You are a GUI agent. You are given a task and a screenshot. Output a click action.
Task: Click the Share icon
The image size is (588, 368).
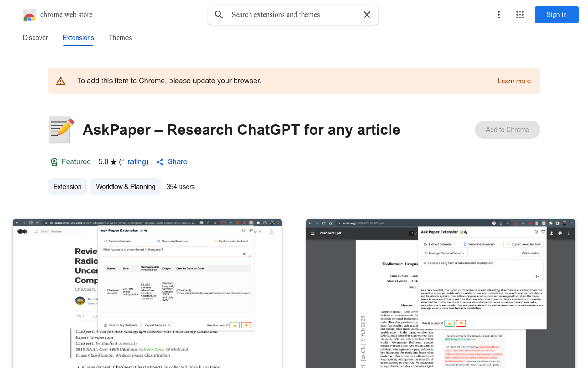click(160, 162)
